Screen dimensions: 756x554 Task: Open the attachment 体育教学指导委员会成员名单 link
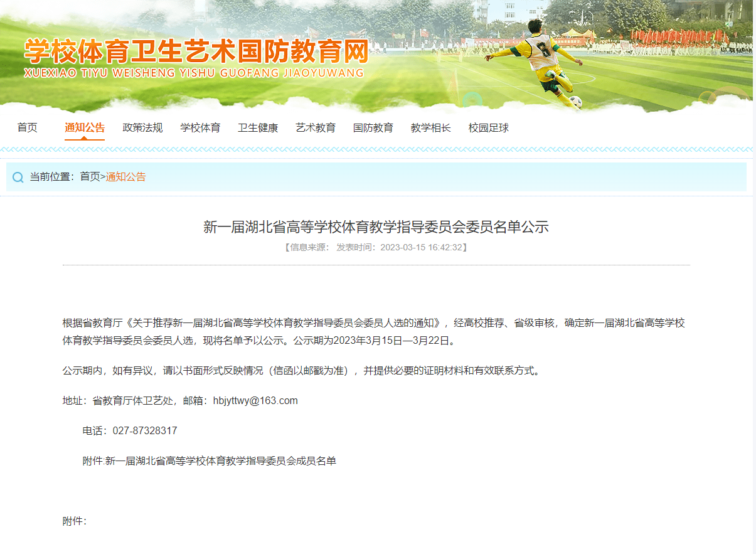(220, 461)
